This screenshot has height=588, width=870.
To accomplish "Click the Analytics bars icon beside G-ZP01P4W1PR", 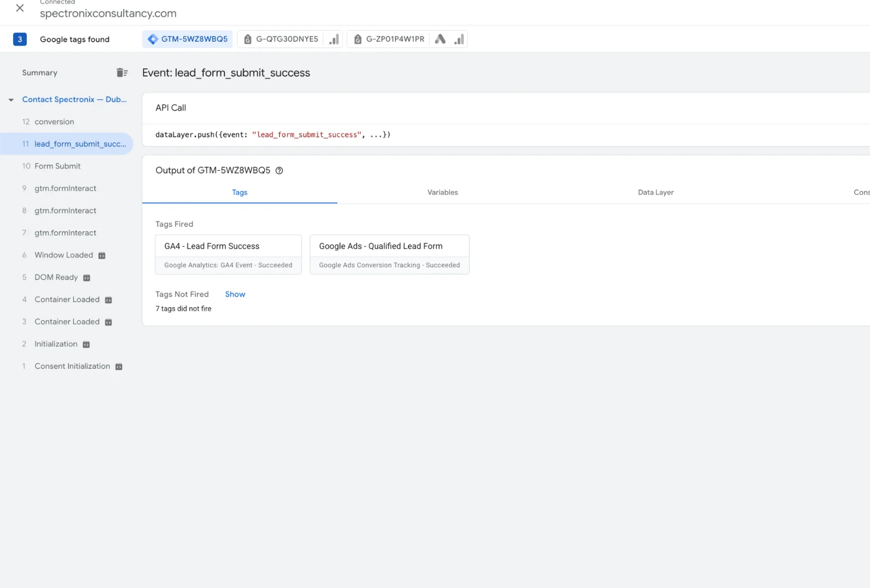I will click(x=459, y=39).
